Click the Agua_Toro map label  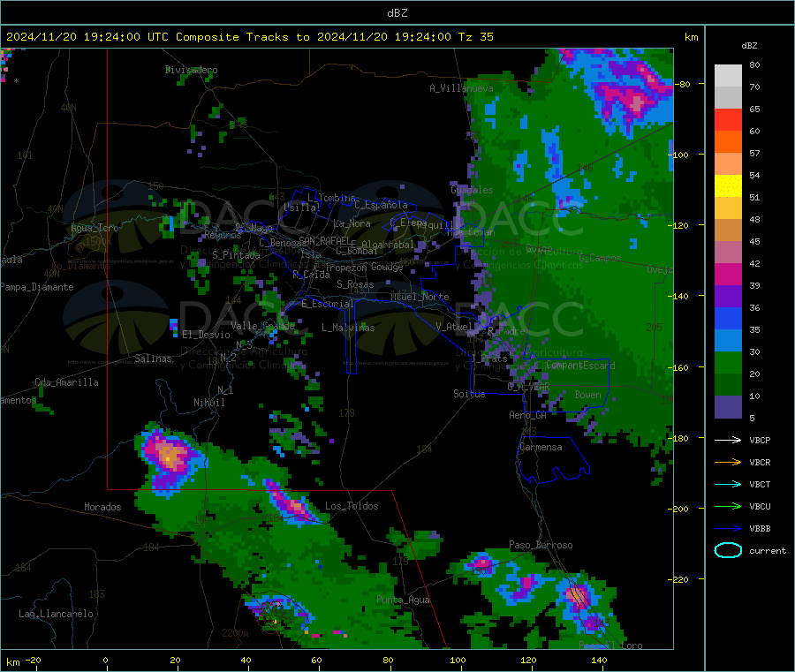tap(95, 228)
